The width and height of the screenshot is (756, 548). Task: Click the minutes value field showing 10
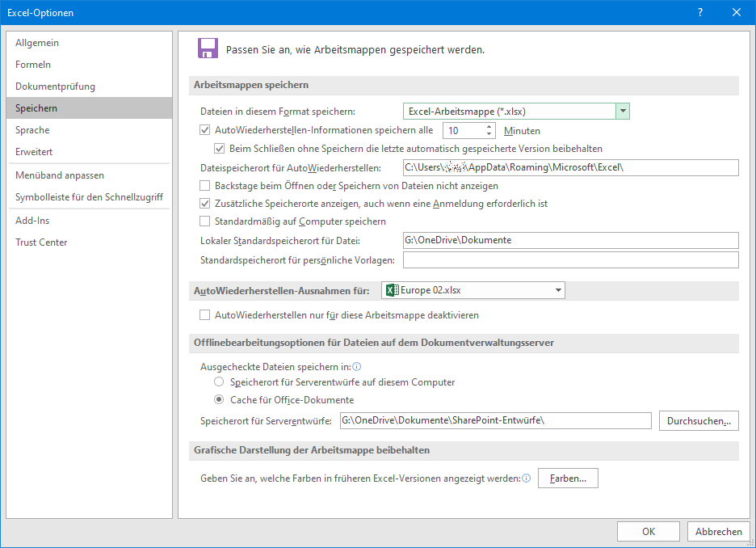pyautogui.click(x=464, y=131)
